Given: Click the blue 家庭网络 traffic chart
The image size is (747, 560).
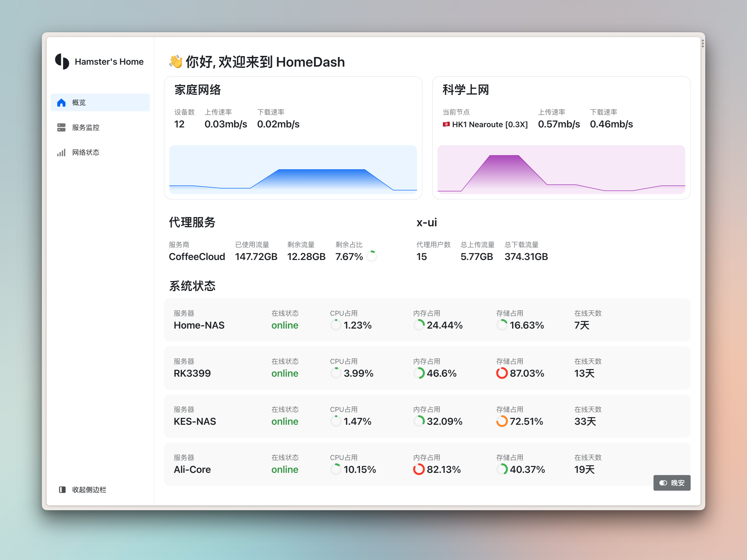Looking at the screenshot, I should 293,169.
